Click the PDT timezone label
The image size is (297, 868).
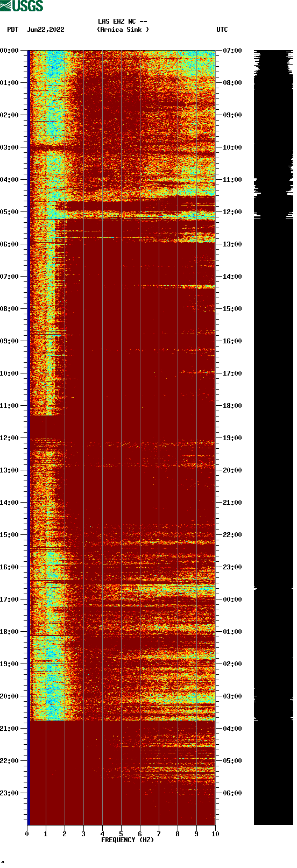[x=12, y=30]
